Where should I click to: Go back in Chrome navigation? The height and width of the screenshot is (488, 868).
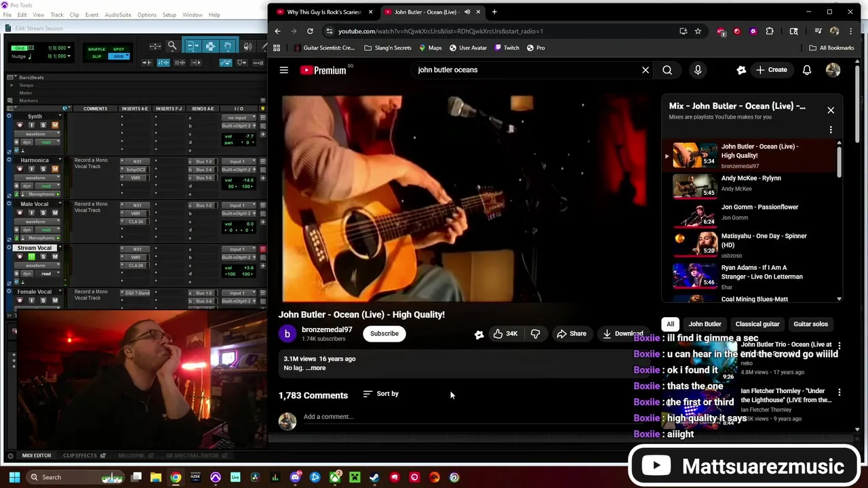point(277,31)
